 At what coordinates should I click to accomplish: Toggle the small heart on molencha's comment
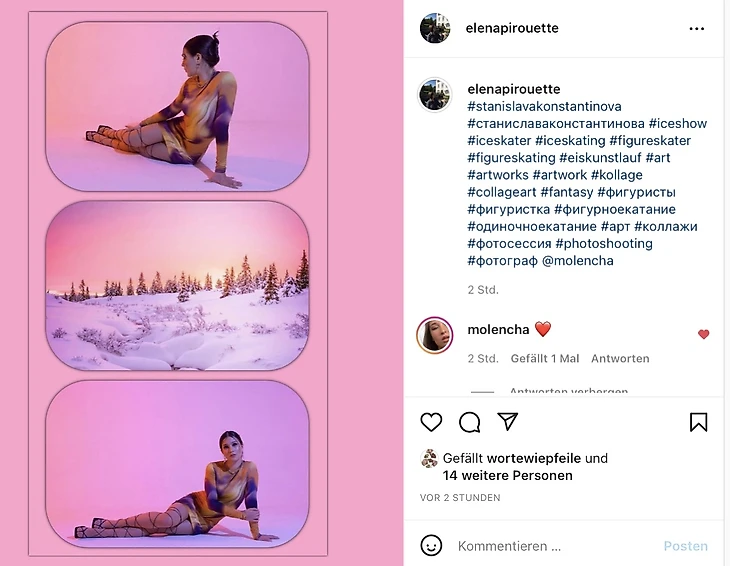click(703, 334)
